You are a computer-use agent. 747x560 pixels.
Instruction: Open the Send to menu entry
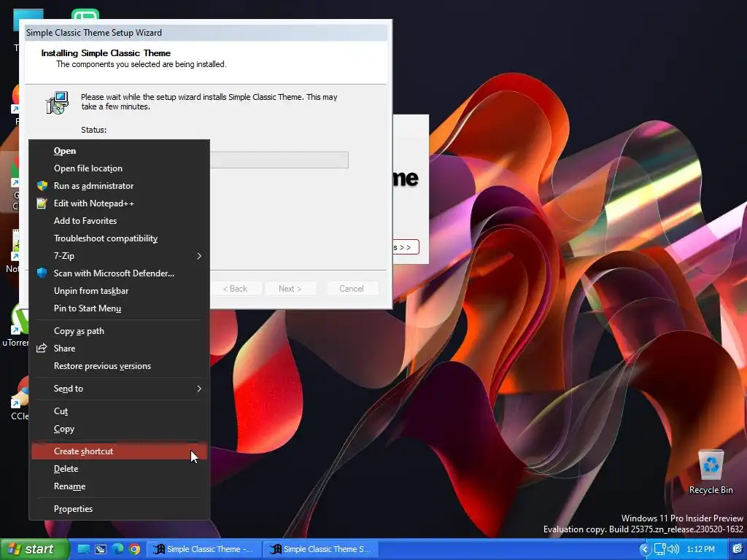(x=119, y=389)
